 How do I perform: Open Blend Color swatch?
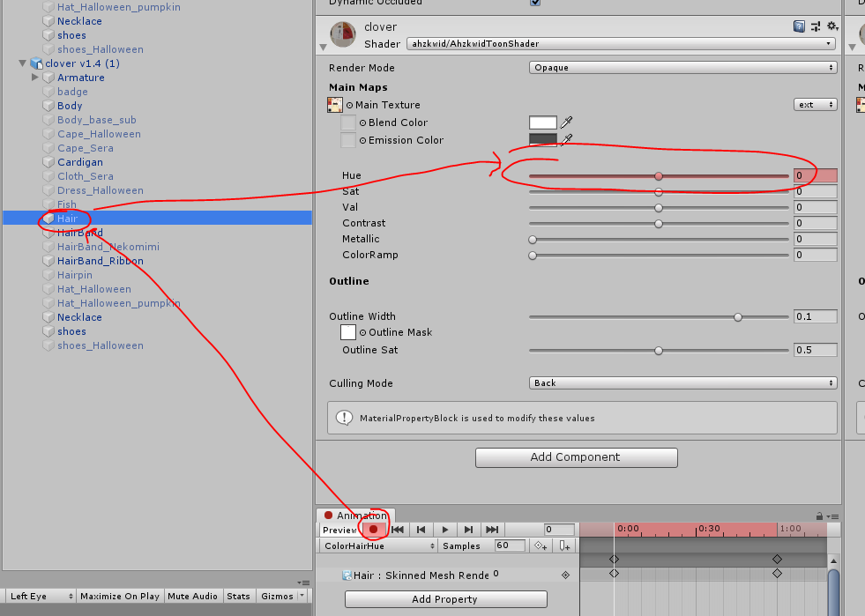coord(543,122)
